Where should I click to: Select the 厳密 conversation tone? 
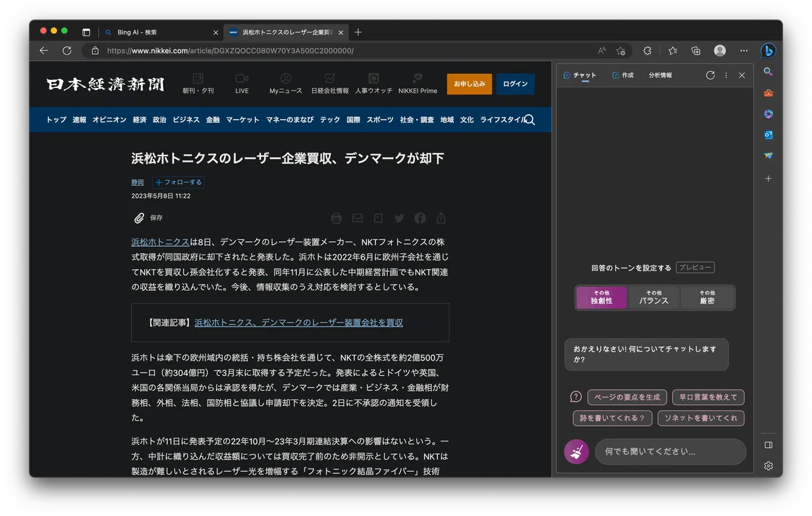(707, 297)
